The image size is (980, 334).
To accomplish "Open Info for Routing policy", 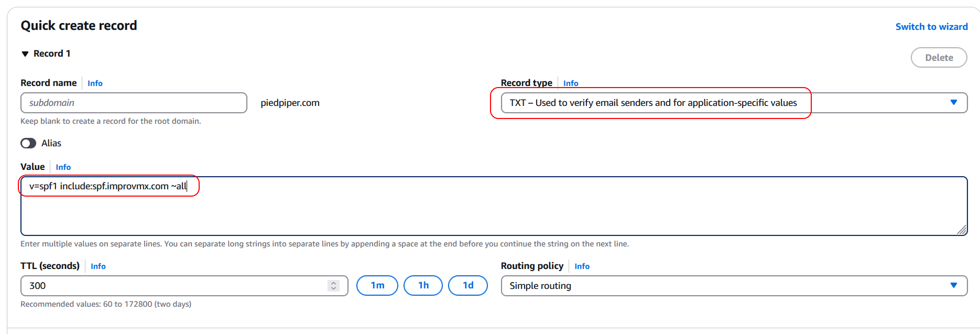I will 582,266.
